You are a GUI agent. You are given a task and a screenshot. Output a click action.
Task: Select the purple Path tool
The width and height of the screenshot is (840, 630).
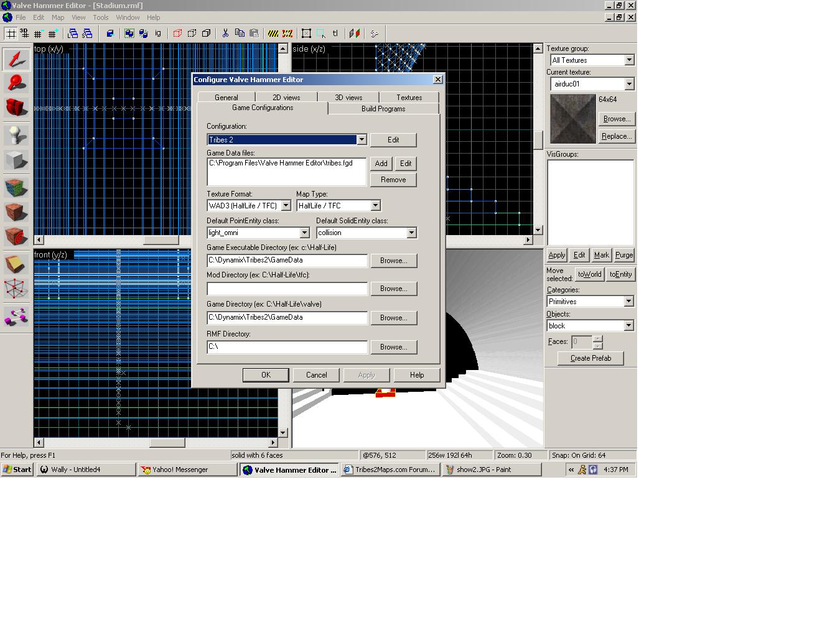(16, 316)
